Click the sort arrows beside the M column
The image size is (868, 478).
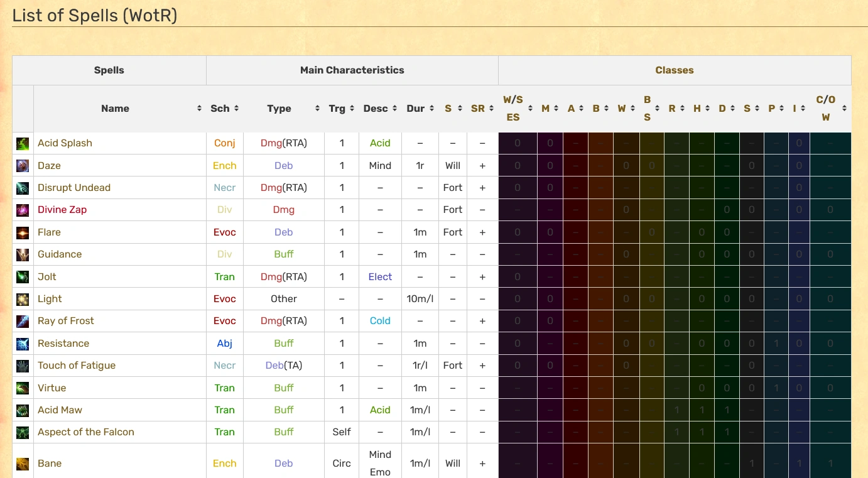click(x=556, y=108)
